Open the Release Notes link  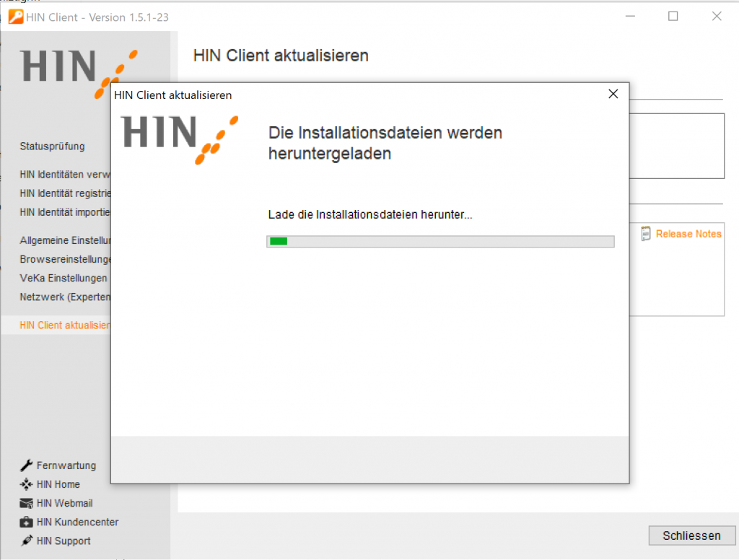tap(688, 234)
